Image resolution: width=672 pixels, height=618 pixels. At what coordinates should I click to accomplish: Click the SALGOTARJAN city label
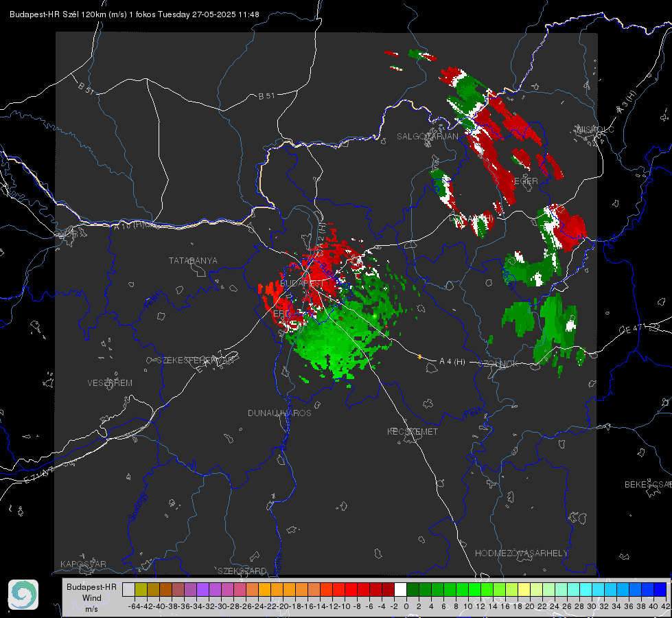coord(427,137)
